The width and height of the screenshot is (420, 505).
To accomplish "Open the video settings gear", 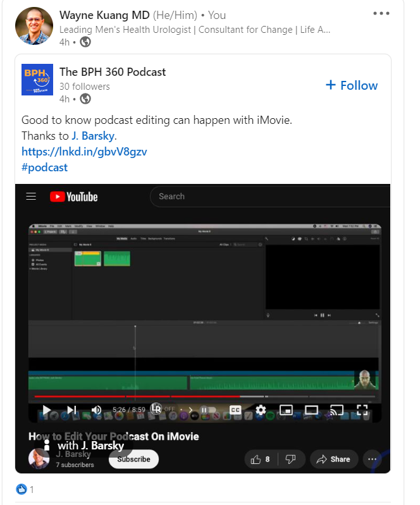I will (x=261, y=410).
